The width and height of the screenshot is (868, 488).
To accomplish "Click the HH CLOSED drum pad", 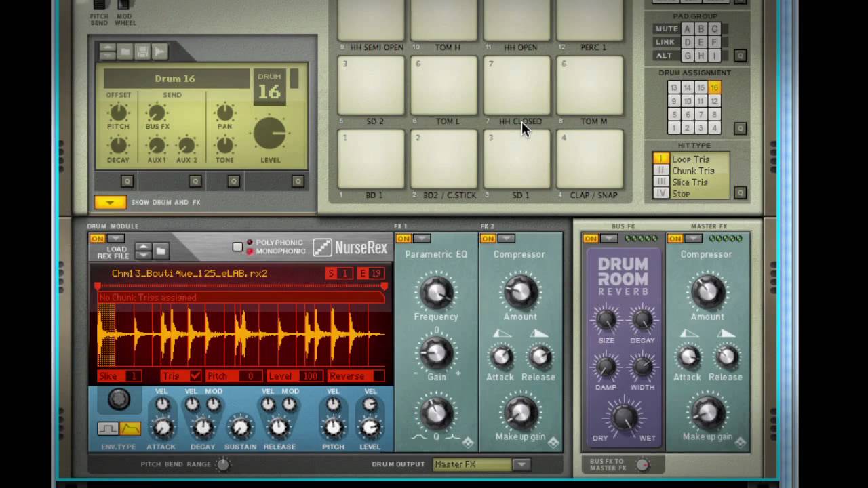I will (517, 85).
